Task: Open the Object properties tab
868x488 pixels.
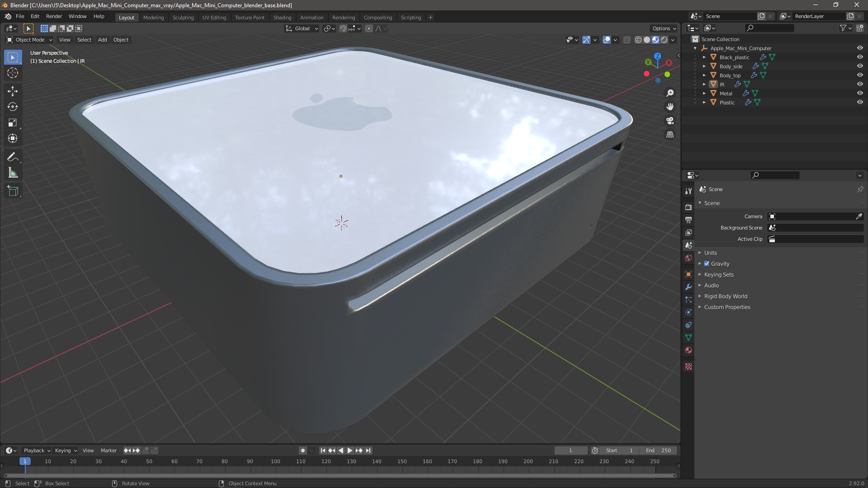Action: [689, 274]
